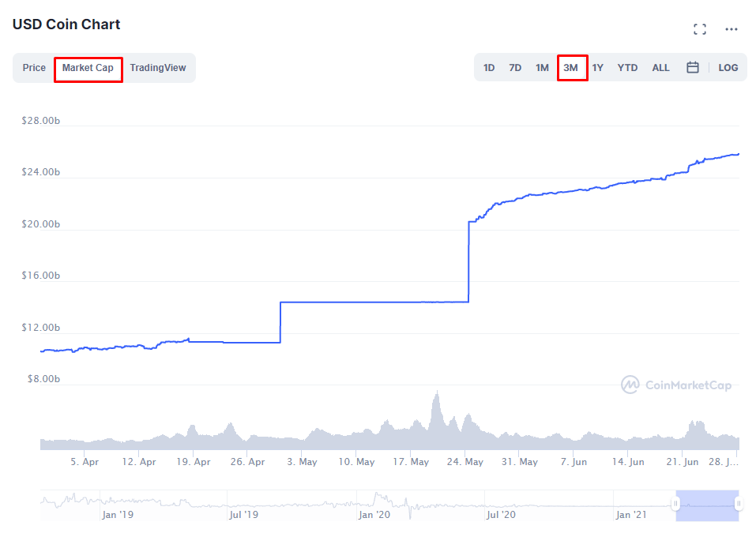This screenshot has width=756, height=533.
Task: Click the $28.00b y-axis label
Action: [x=41, y=121]
